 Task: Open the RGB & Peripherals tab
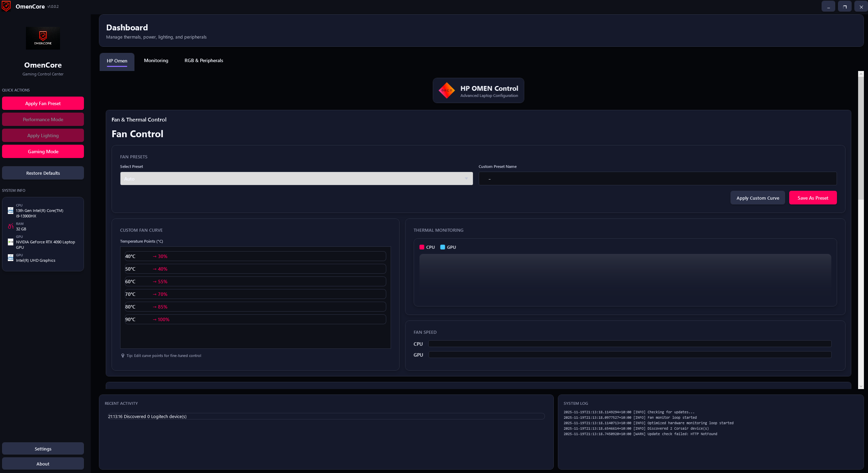click(203, 60)
